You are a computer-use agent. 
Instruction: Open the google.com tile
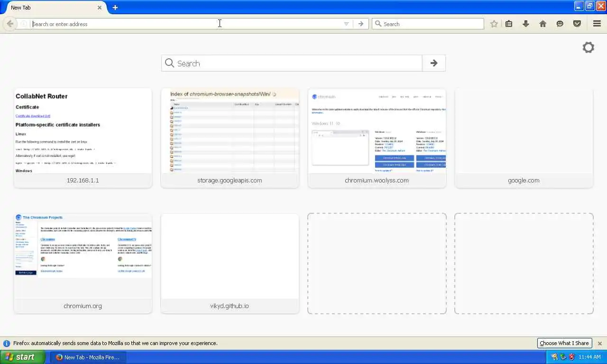[x=524, y=138]
